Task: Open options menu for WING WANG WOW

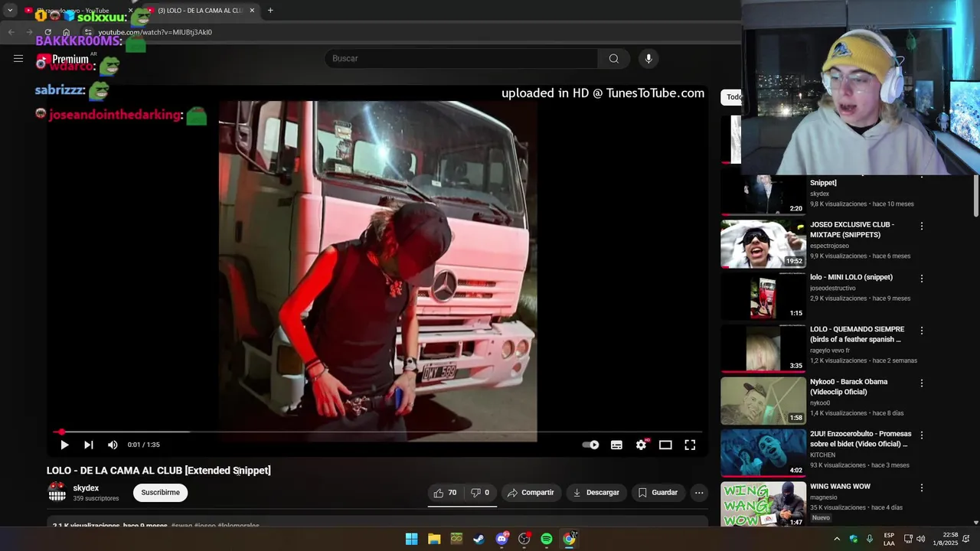Action: pyautogui.click(x=922, y=487)
